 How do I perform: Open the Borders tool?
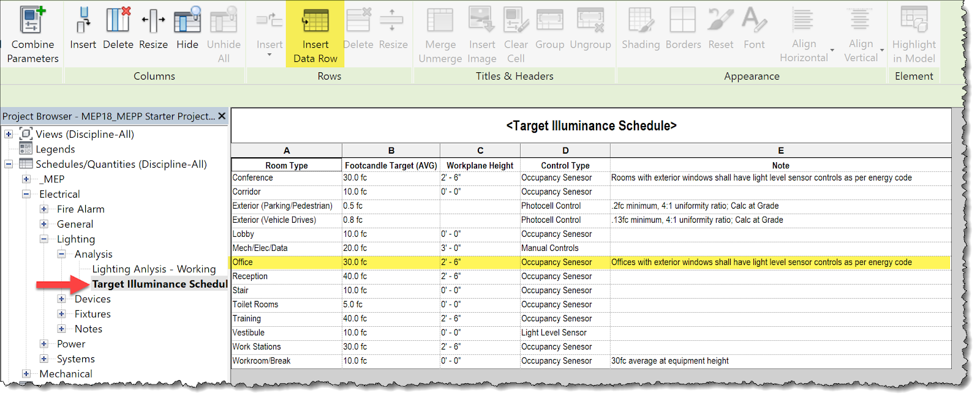[683, 28]
